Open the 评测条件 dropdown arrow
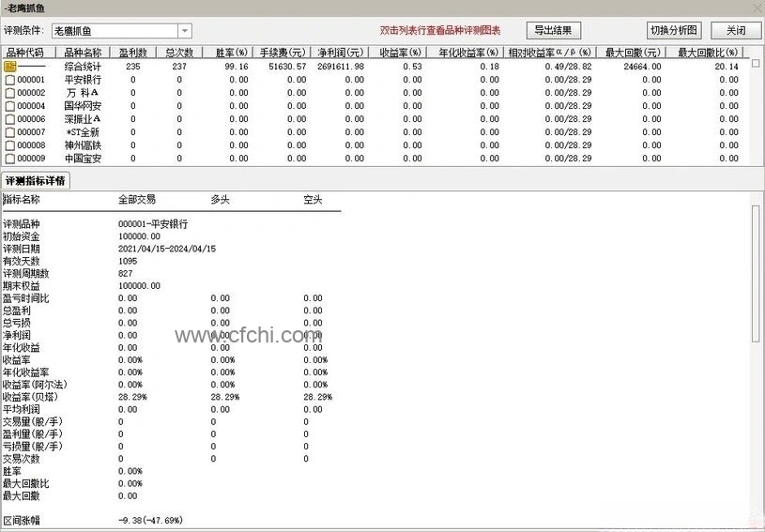This screenshot has width=765, height=532. point(185,31)
